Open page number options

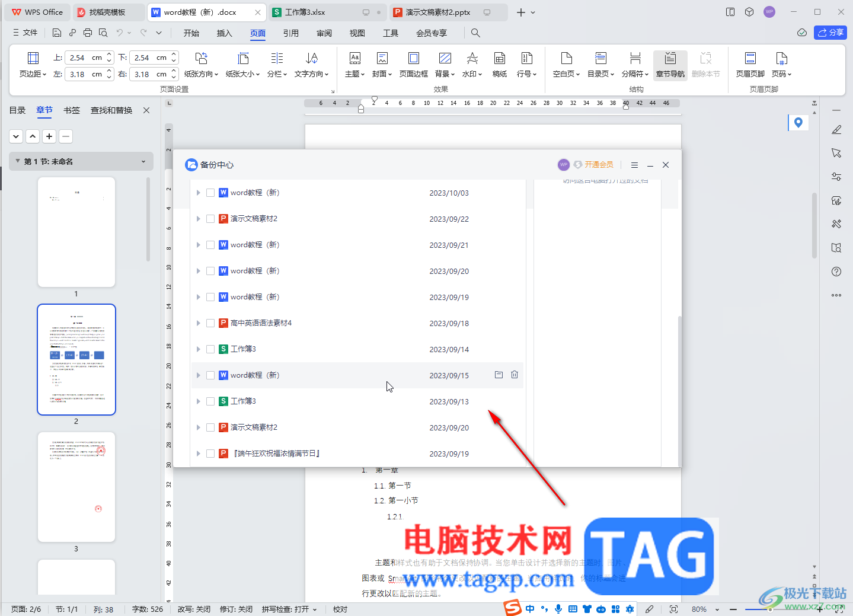(x=781, y=65)
